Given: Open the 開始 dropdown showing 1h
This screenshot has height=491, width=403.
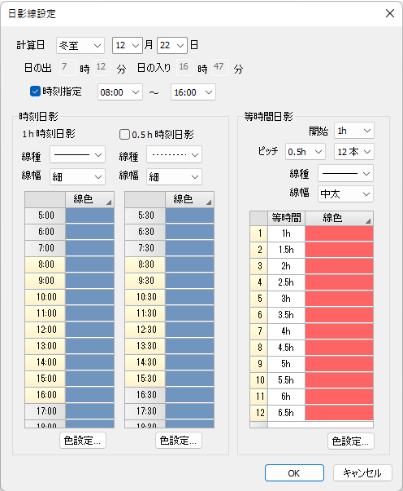Looking at the screenshot, I should (x=354, y=131).
